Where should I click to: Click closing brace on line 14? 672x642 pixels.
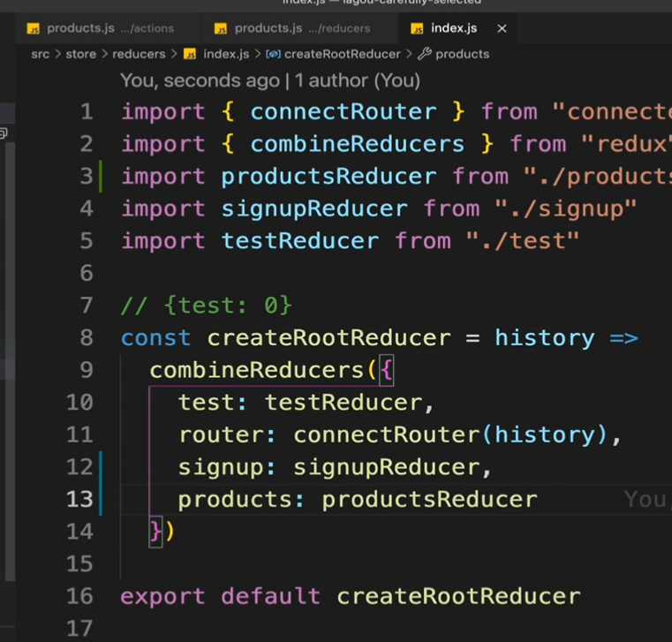(x=155, y=532)
